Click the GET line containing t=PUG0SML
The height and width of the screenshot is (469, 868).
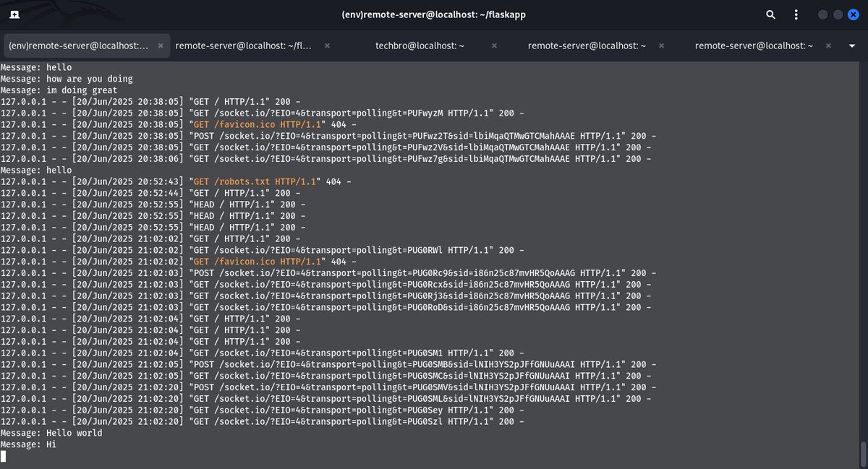(x=325, y=399)
